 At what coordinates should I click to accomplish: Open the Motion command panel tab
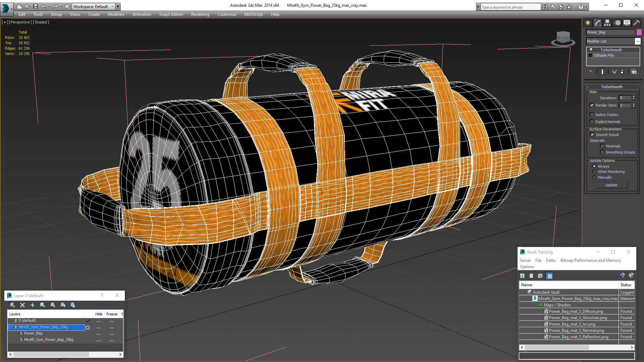(618, 23)
